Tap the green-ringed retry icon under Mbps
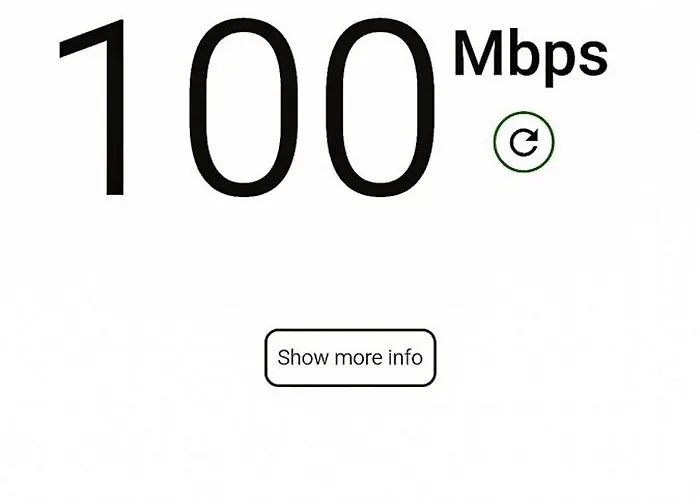 (x=524, y=142)
